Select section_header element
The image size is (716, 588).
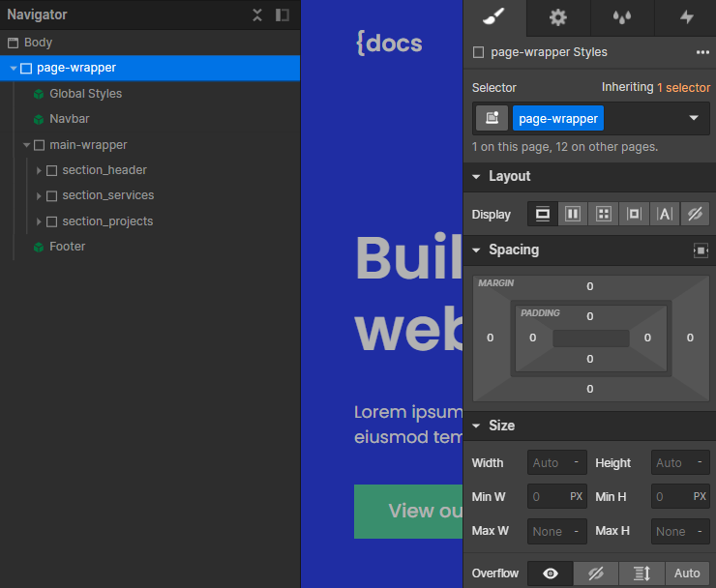point(104,170)
